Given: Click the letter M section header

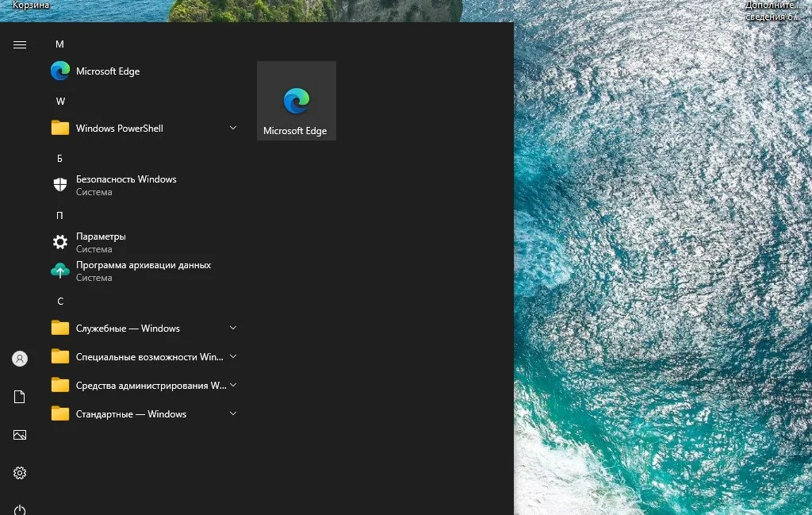Looking at the screenshot, I should tap(59, 44).
